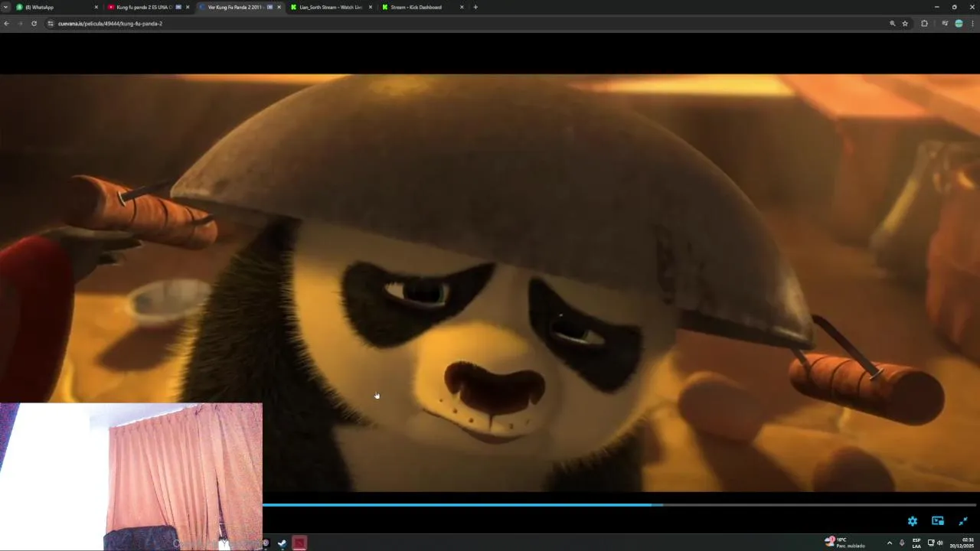
Task: Open the clock showing 02:31
Action: coord(962,543)
